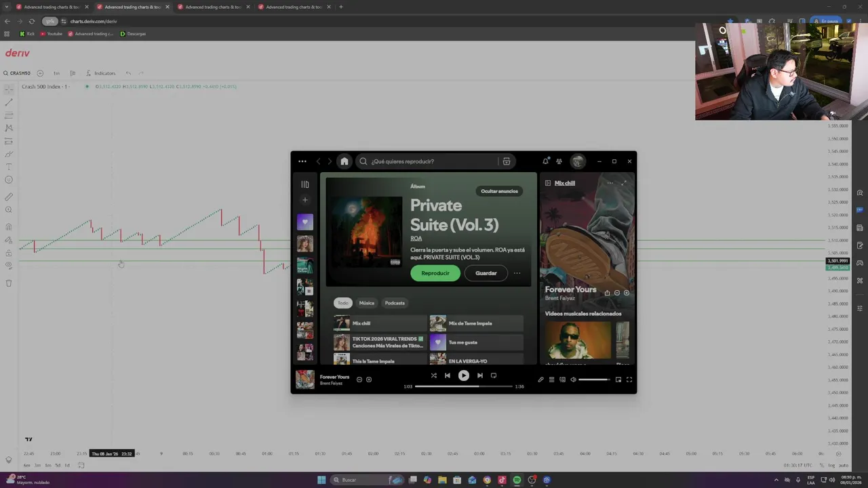Image resolution: width=868 pixels, height=488 pixels.
Task: Select 5d range at chart bottom
Action: (58, 465)
